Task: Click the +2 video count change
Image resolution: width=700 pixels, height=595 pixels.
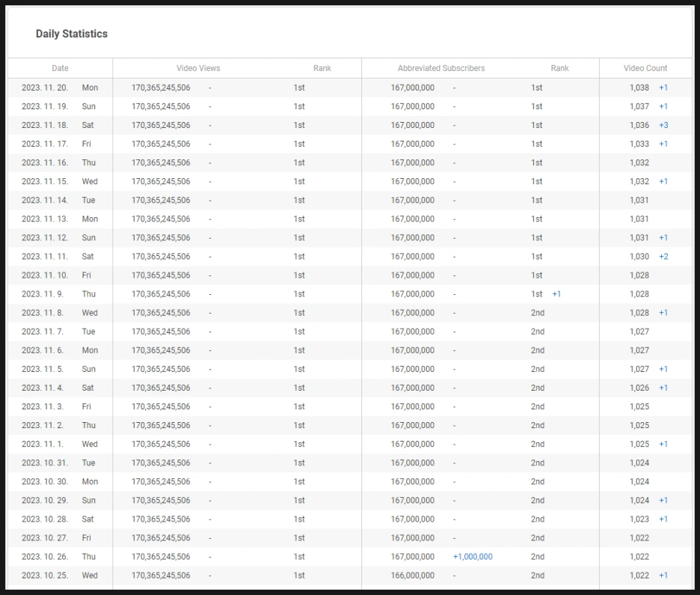Action: point(663,257)
